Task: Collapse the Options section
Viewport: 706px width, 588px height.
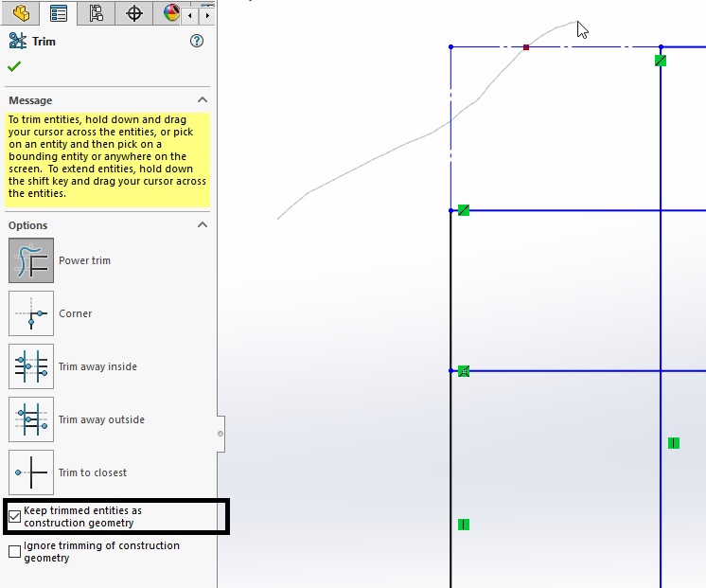Action: click(x=202, y=225)
